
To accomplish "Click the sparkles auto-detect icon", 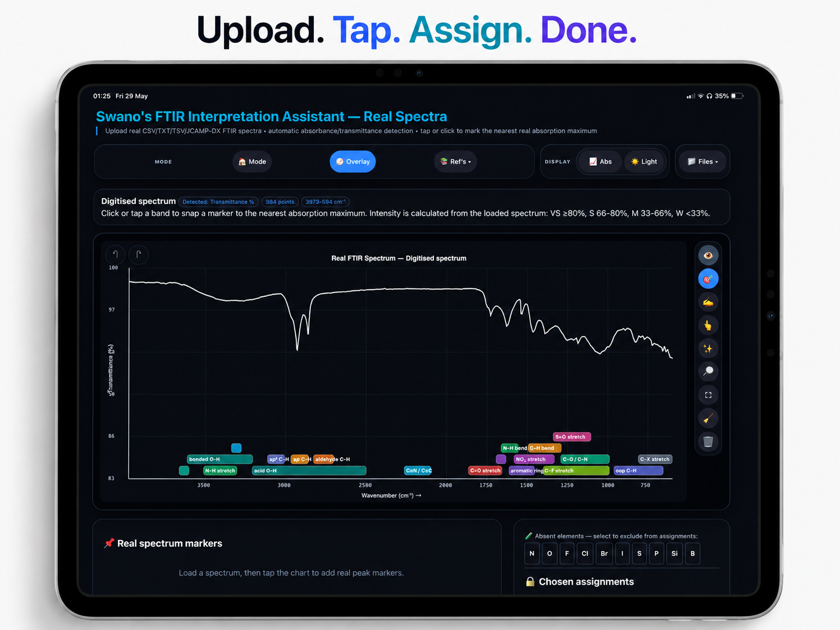I will [x=708, y=349].
